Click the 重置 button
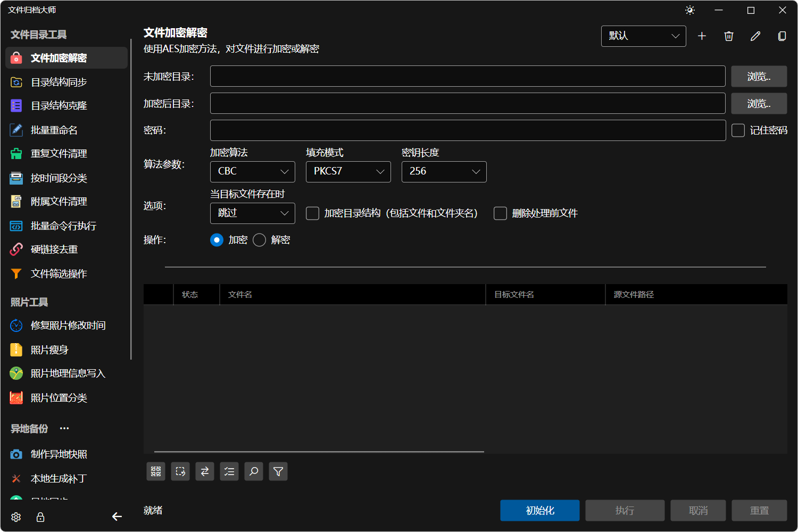Screen dimensions: 798x532 pos(759,510)
